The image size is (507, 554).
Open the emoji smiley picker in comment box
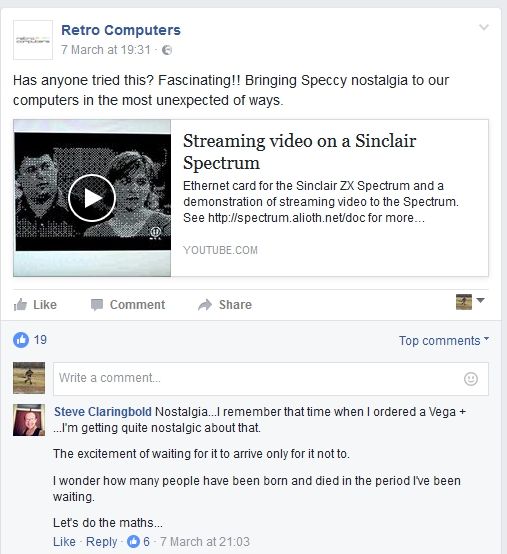click(471, 379)
